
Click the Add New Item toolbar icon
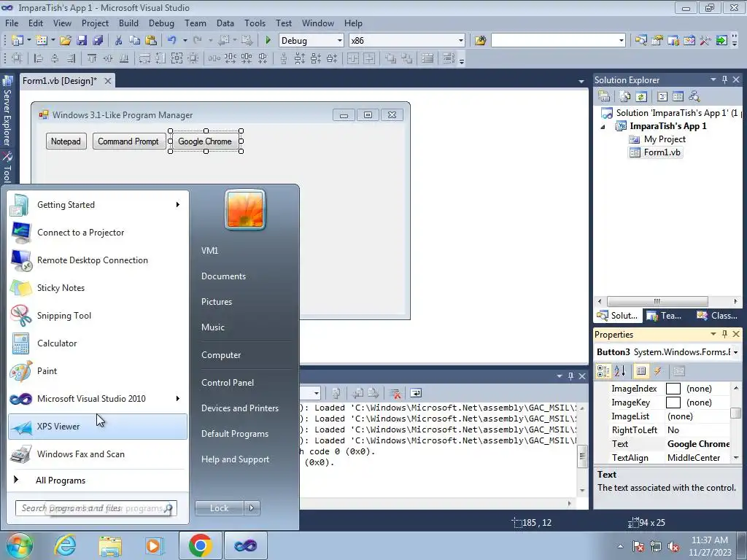(x=42, y=41)
